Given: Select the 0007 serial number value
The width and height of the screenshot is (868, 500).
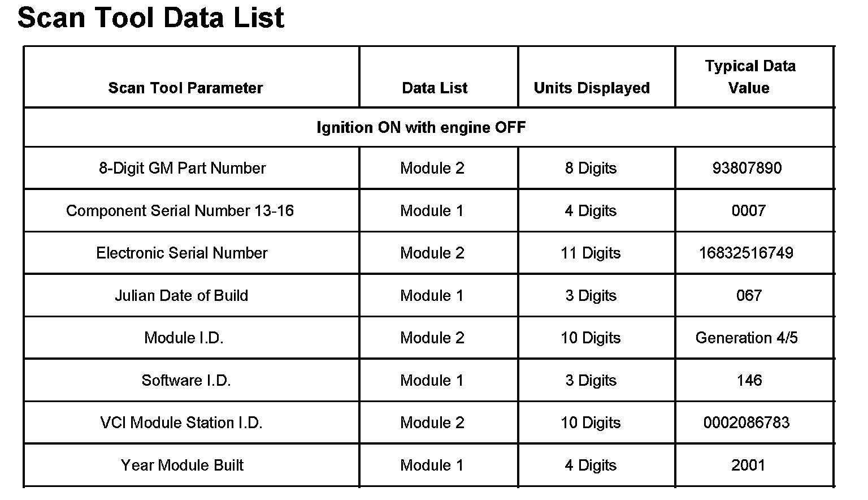Looking at the screenshot, I should [x=748, y=210].
